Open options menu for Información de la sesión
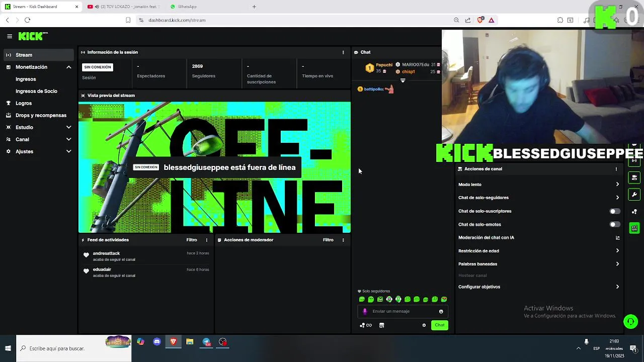Screen dimensions: 644x362 point(343,52)
